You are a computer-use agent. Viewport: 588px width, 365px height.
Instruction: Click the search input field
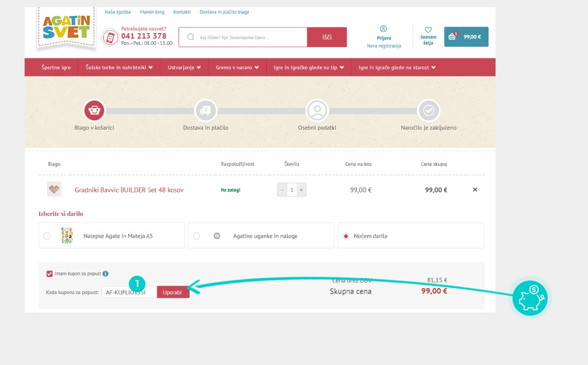pyautogui.click(x=249, y=37)
